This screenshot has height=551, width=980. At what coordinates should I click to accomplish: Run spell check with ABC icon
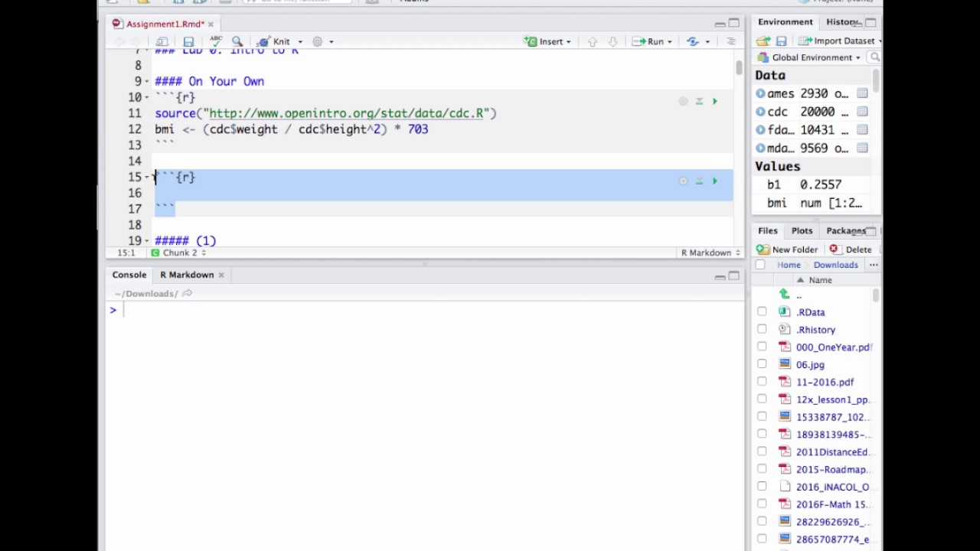217,41
